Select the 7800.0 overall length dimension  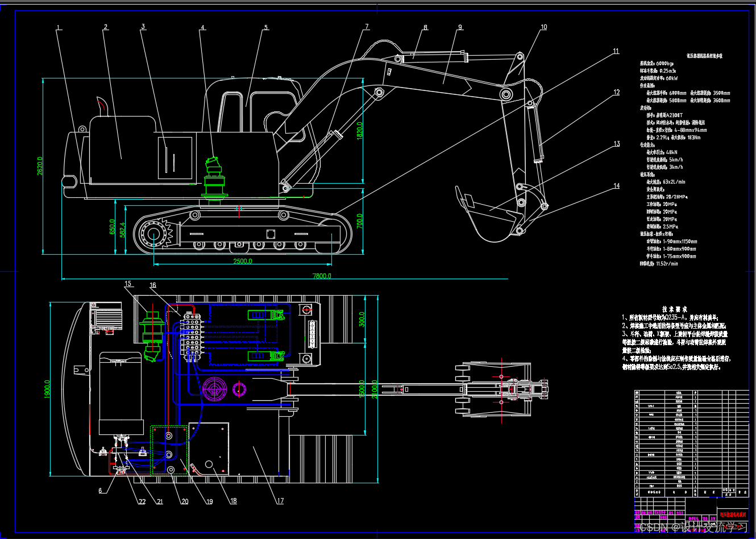pos(322,276)
